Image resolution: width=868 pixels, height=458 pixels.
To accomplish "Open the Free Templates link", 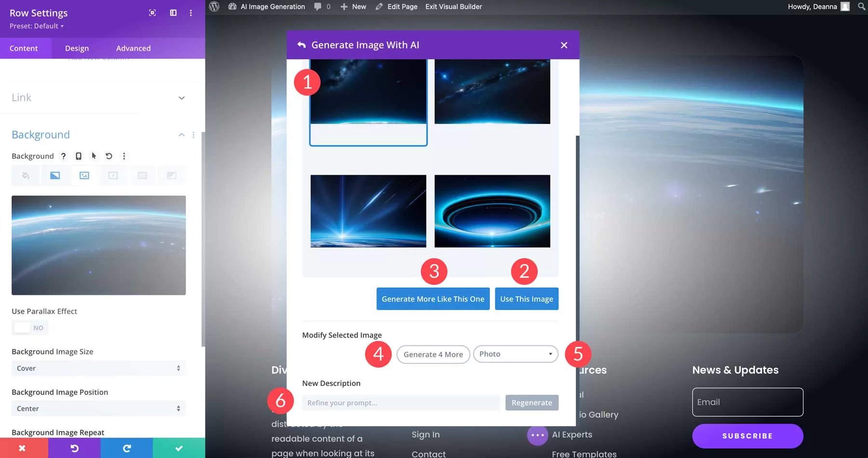I will [584, 454].
